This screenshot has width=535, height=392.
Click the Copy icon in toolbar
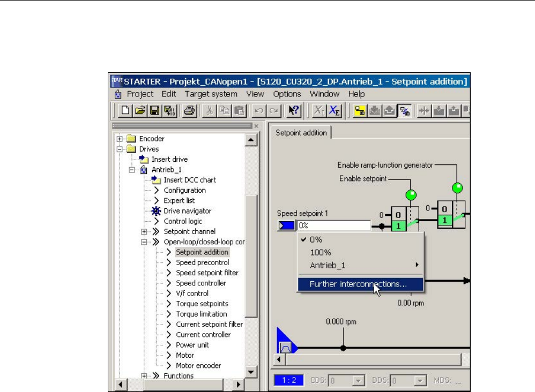click(x=224, y=110)
